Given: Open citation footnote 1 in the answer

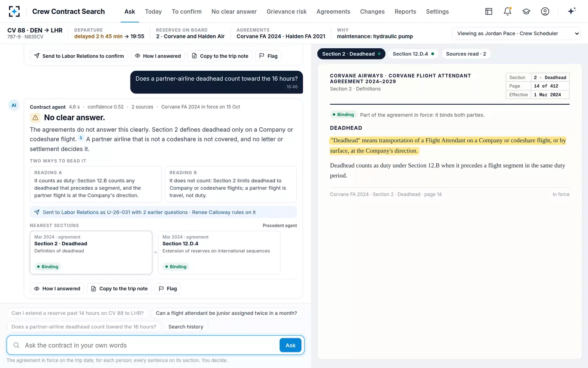Looking at the screenshot, I should click(x=81, y=138).
